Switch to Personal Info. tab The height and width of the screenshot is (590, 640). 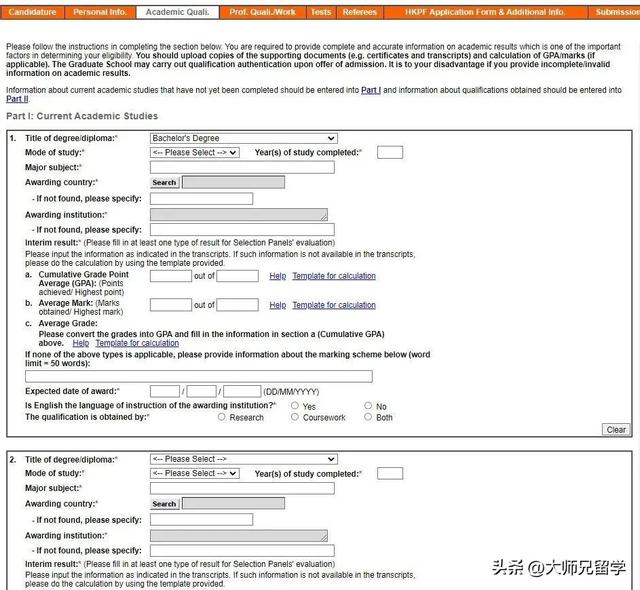tap(100, 12)
